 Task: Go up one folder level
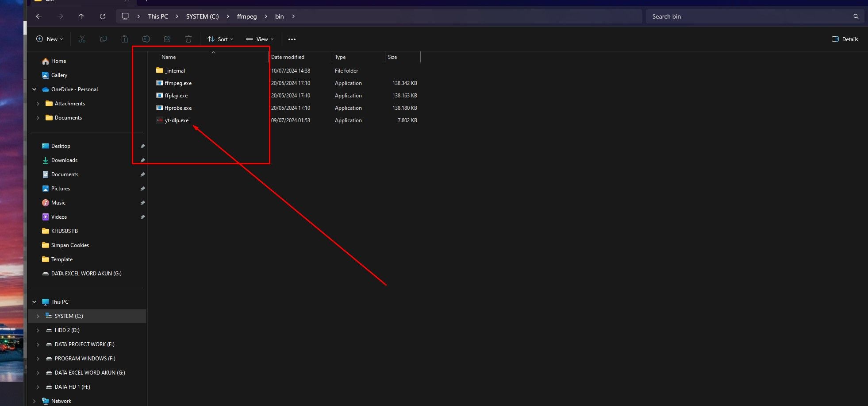tap(81, 16)
